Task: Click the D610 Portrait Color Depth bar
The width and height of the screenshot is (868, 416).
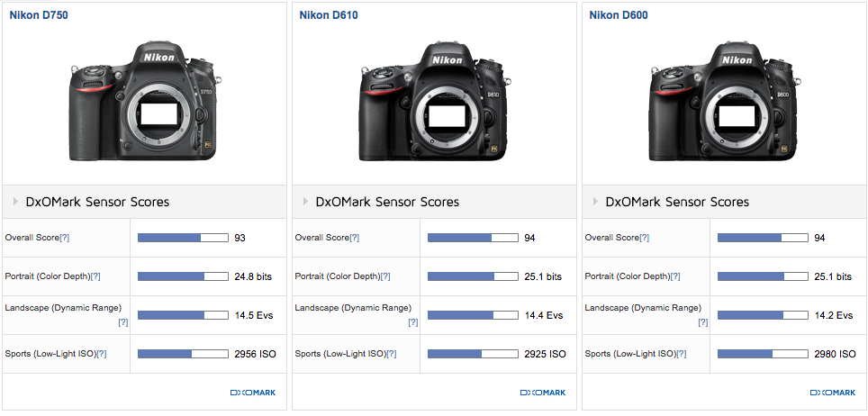Action: coord(473,276)
